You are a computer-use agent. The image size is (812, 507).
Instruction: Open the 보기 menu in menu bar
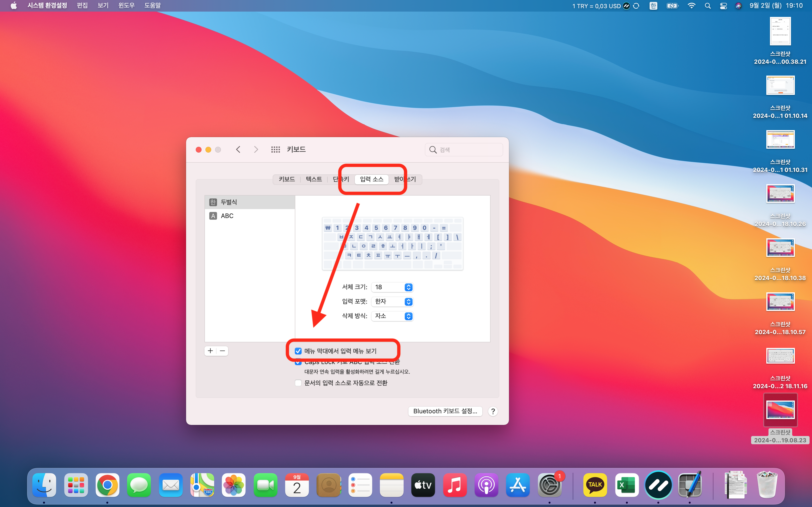[103, 6]
